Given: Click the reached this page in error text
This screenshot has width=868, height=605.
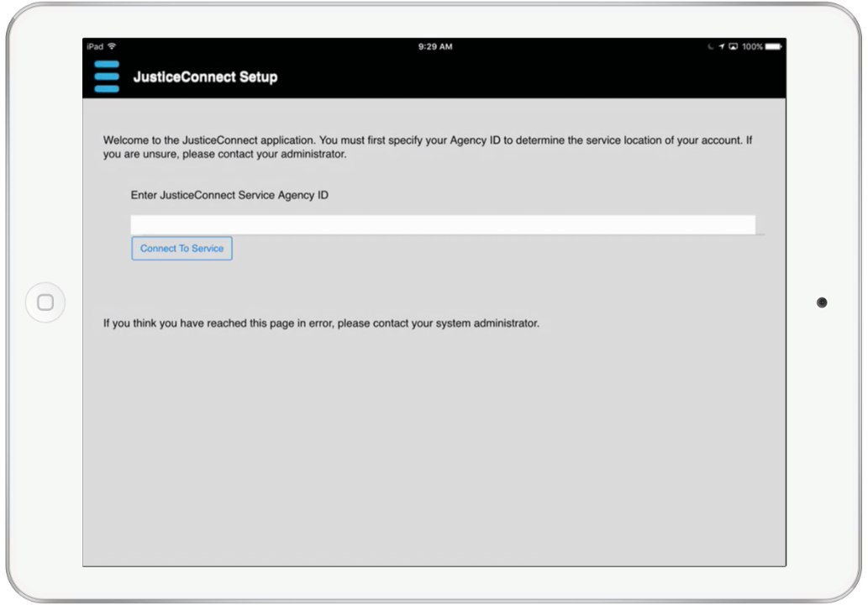Looking at the screenshot, I should point(321,324).
